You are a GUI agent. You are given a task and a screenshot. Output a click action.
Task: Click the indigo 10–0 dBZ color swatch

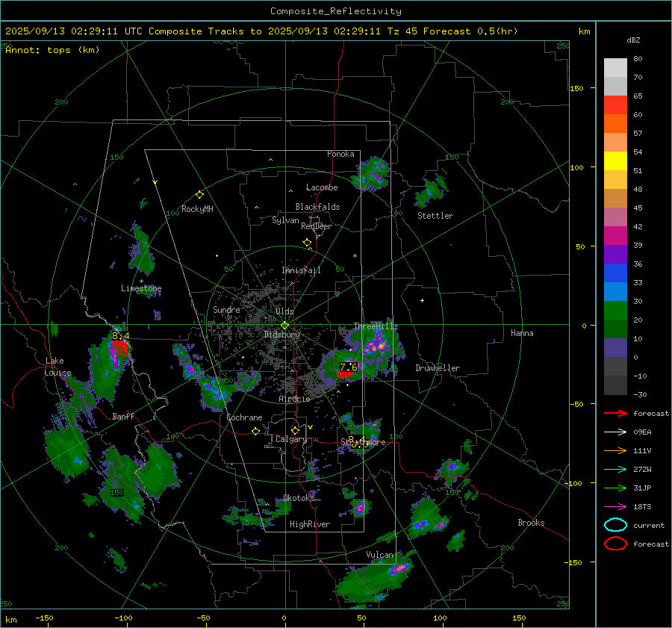pyautogui.click(x=615, y=348)
